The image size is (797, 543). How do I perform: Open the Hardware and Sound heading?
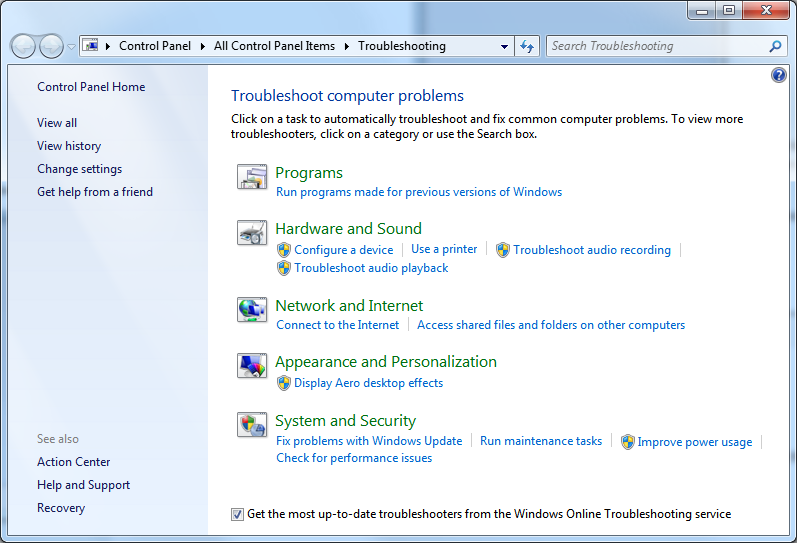coord(349,229)
